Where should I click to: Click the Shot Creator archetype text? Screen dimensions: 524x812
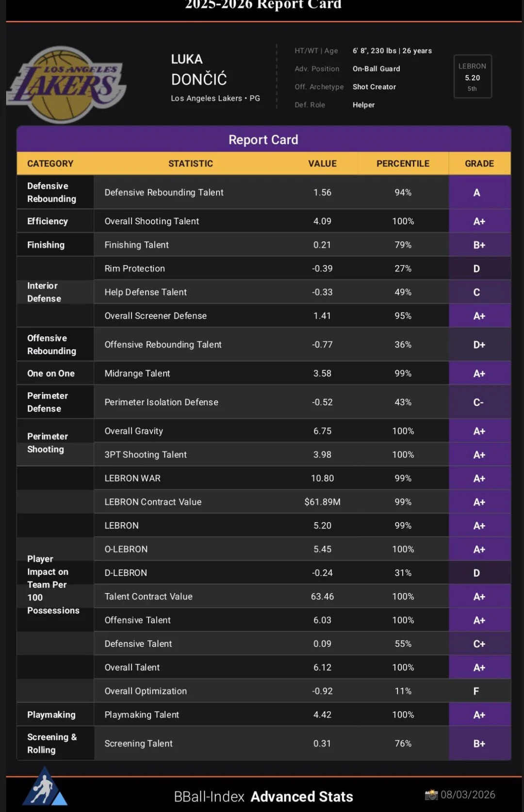coord(374,87)
